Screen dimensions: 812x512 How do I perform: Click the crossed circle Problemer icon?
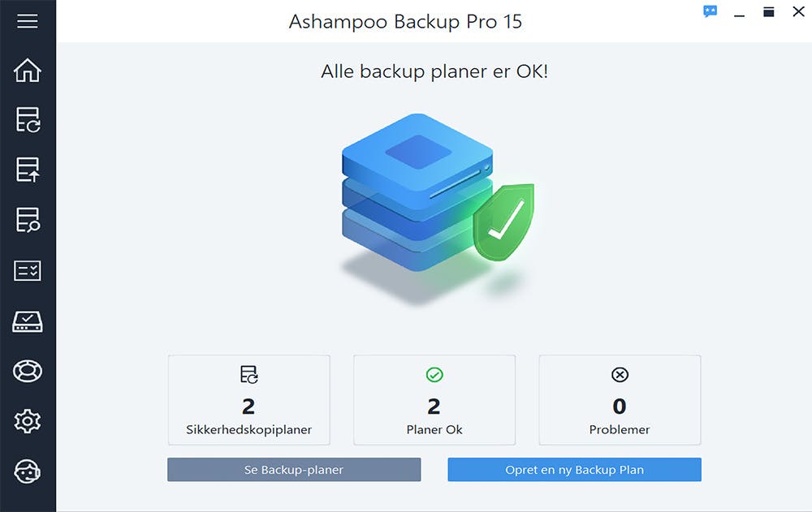[620, 374]
